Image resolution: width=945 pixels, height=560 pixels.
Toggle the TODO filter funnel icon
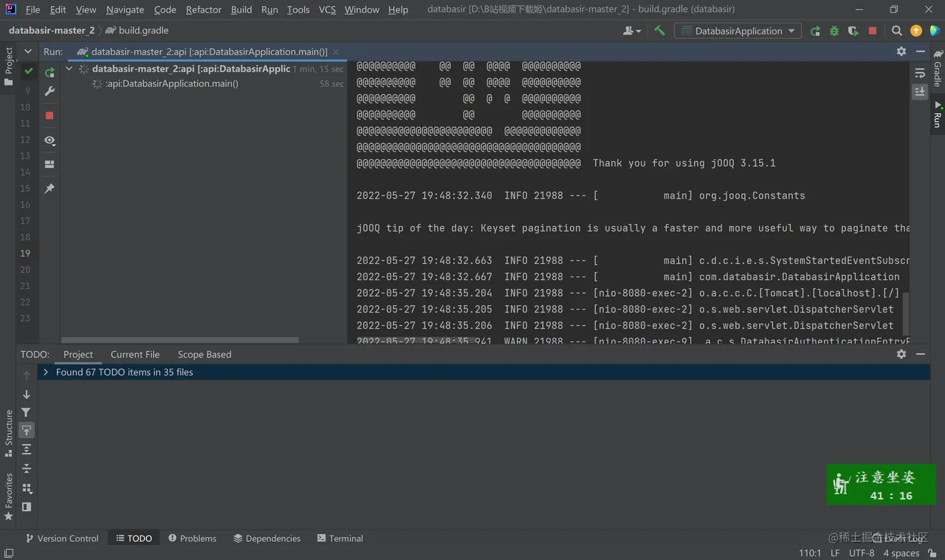click(x=26, y=412)
